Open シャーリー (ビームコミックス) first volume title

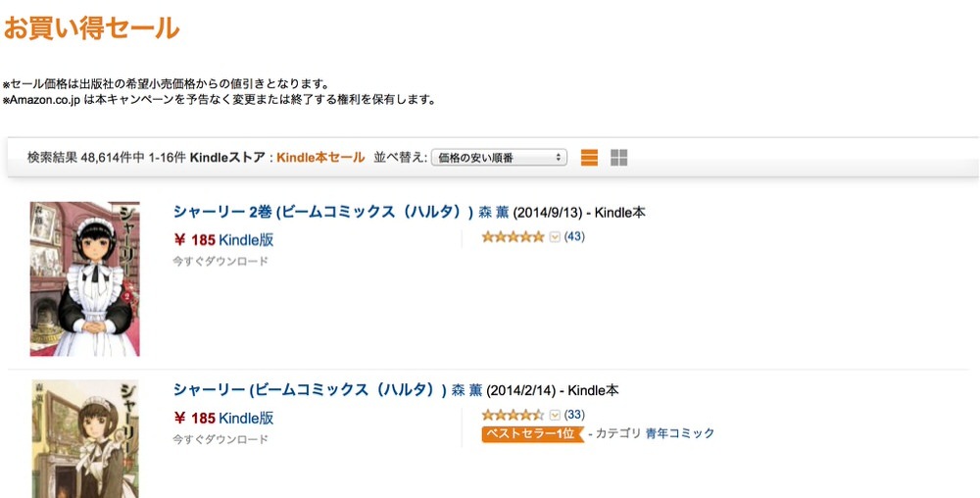pos(310,390)
